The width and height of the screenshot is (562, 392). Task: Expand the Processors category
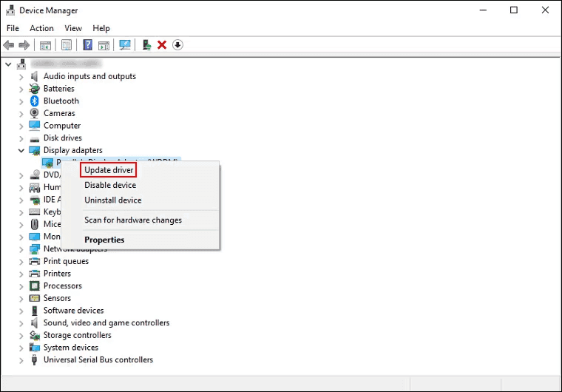21,286
